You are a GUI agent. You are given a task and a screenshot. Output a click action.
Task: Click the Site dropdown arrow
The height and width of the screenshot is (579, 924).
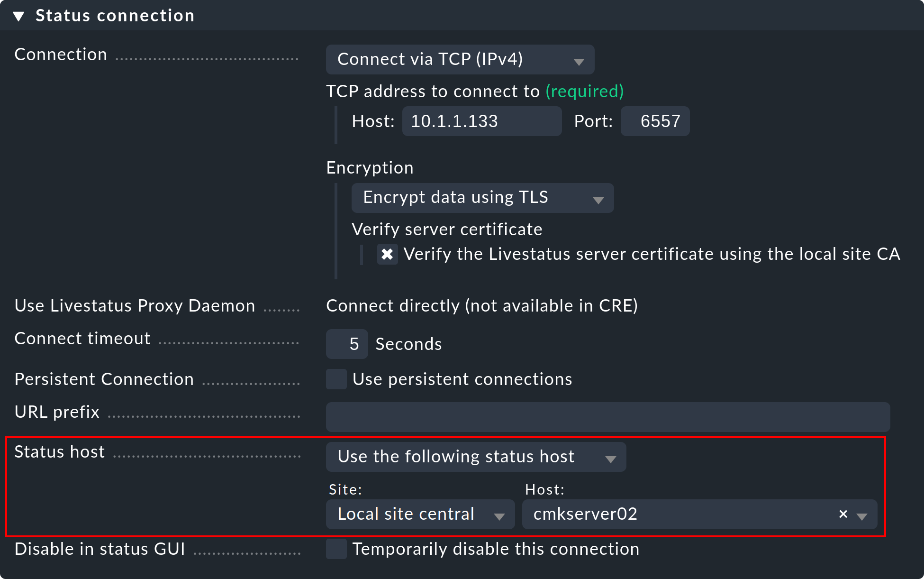point(500,515)
